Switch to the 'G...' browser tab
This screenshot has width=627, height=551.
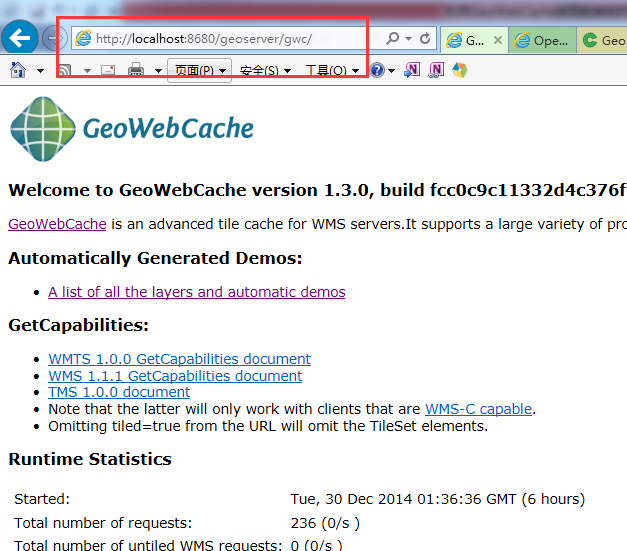pyautogui.click(x=474, y=40)
